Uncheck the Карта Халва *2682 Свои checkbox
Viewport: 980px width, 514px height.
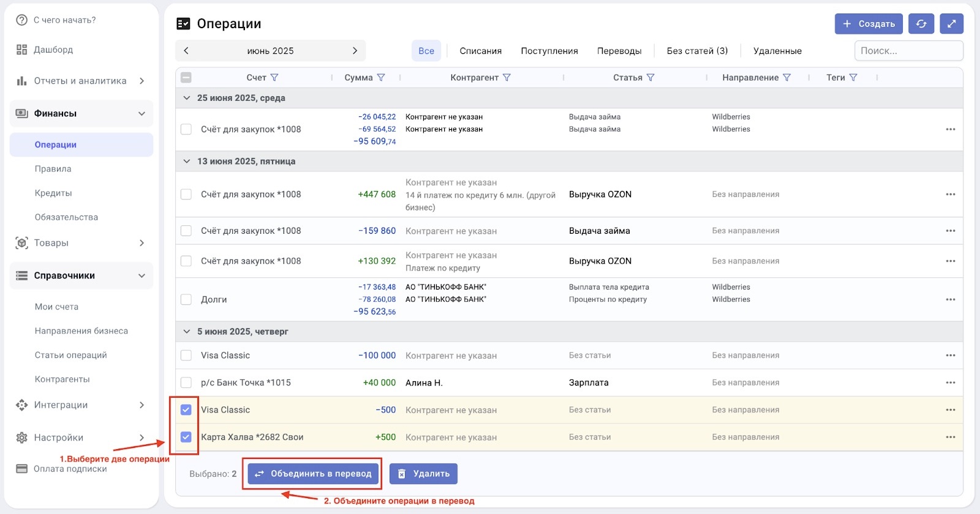(x=186, y=437)
